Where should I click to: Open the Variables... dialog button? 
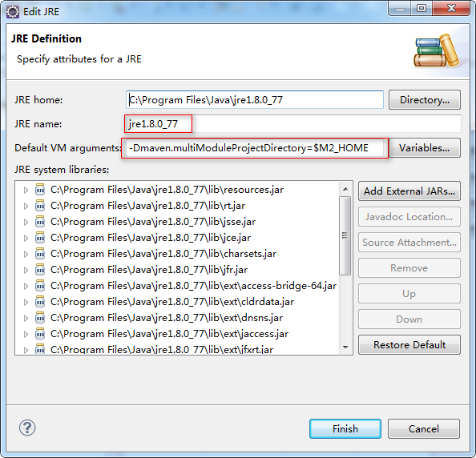click(425, 147)
